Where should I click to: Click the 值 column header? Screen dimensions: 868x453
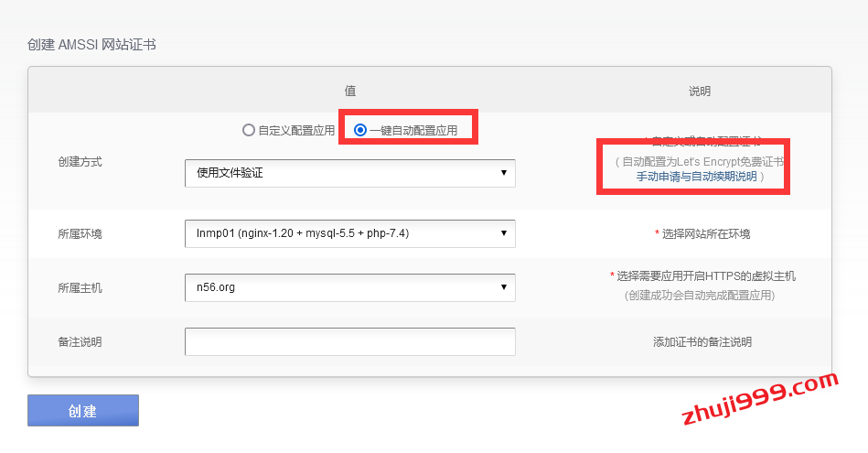349,91
